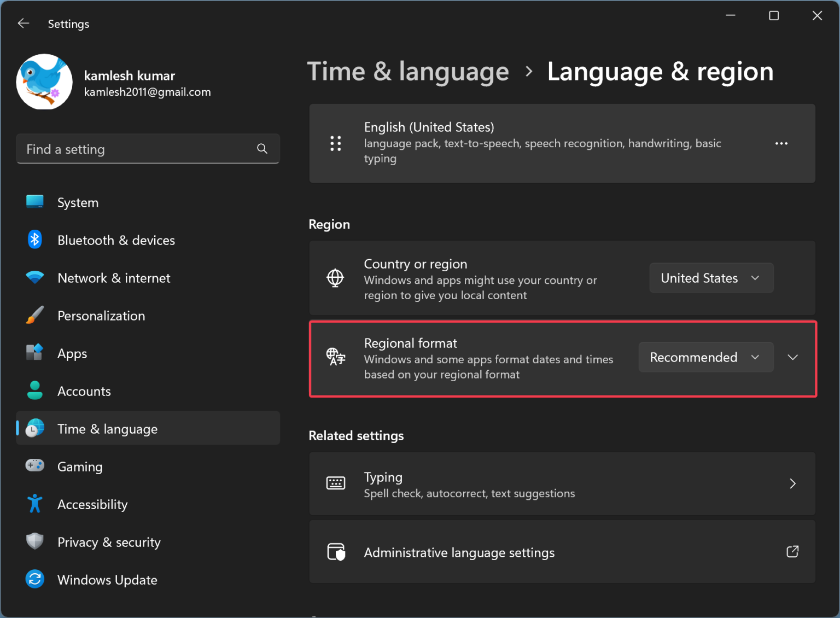Click Administrative language settings icon
Image resolution: width=840 pixels, height=618 pixels.
click(336, 552)
